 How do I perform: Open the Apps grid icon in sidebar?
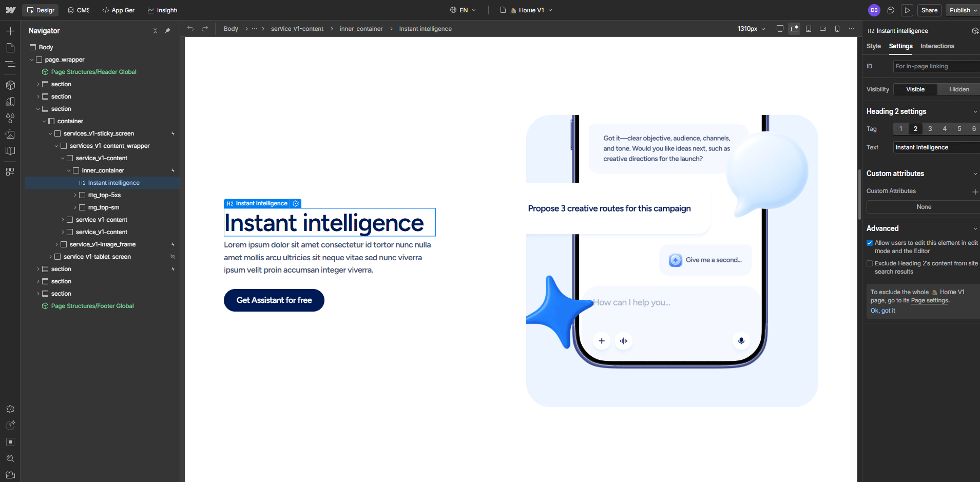10,171
